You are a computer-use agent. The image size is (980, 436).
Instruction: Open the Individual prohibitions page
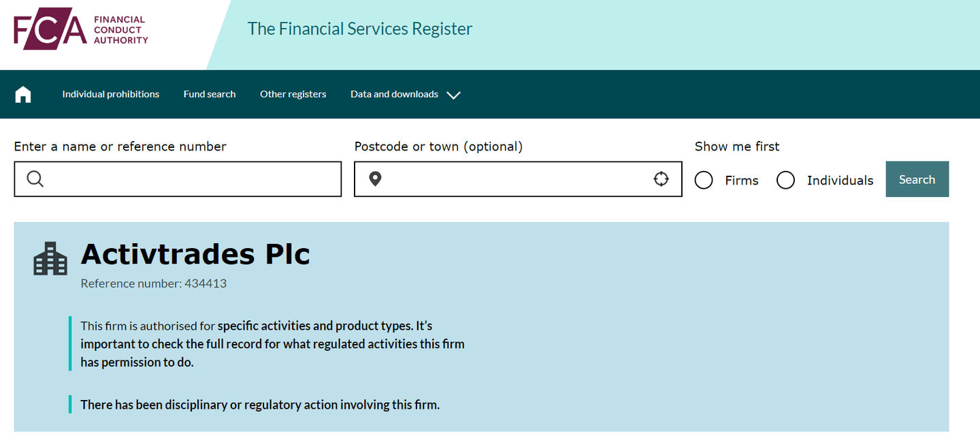[110, 94]
